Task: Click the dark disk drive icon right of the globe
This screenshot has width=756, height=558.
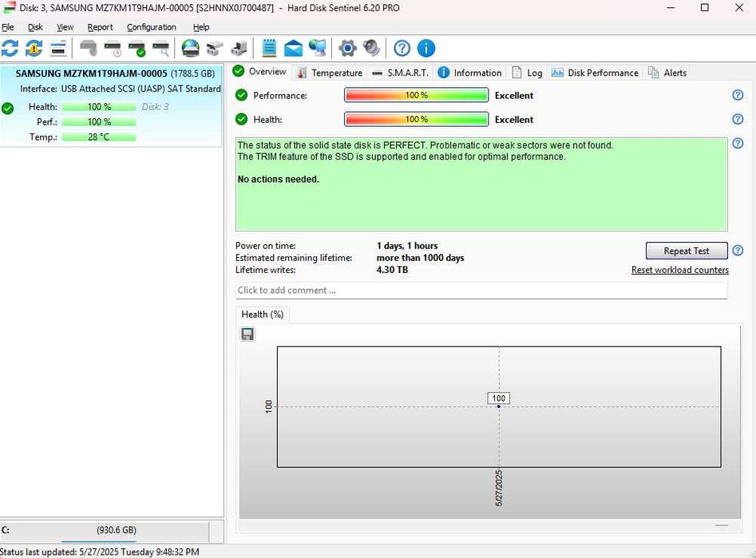Action: point(239,48)
